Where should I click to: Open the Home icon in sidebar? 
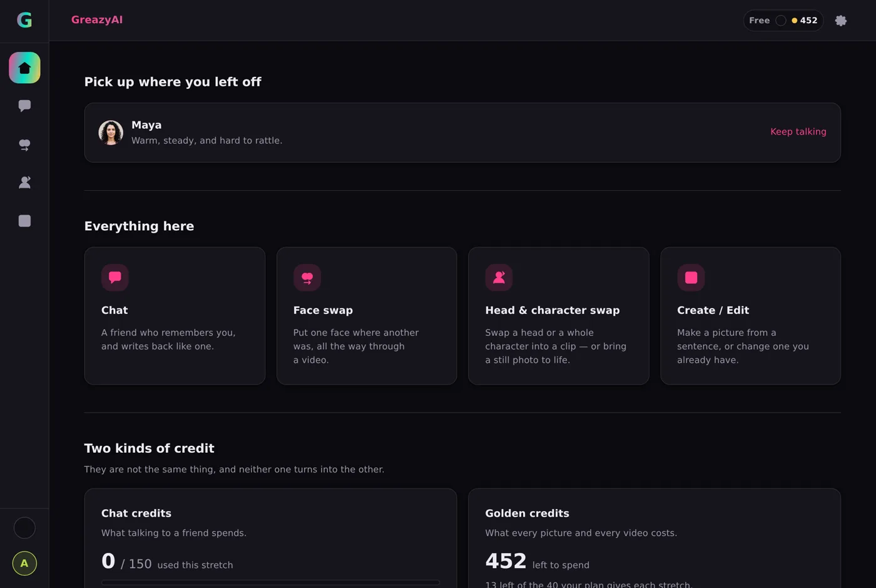(x=24, y=68)
